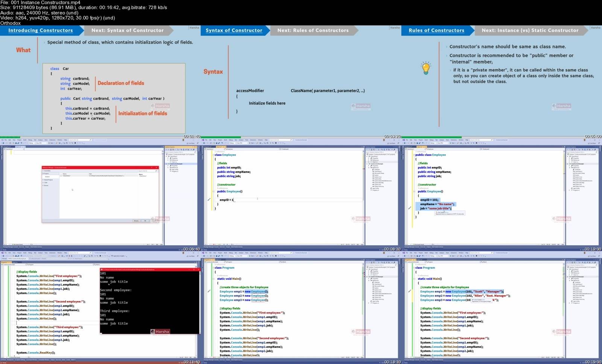Click the 'Audio: aac, 24000 Hz' info line
Image resolution: width=602 pixels, height=364 pixels.
(x=39, y=12)
